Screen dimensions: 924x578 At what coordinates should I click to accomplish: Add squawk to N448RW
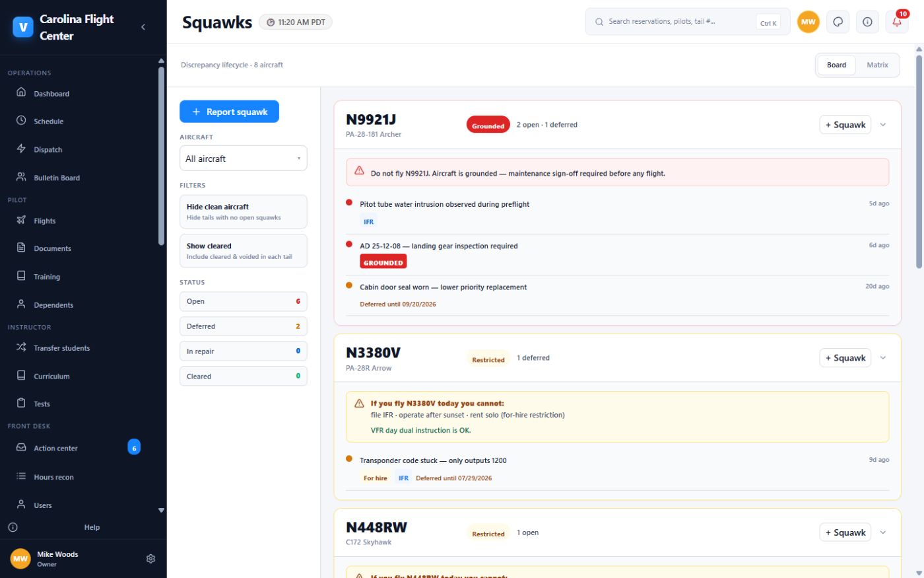pyautogui.click(x=845, y=532)
